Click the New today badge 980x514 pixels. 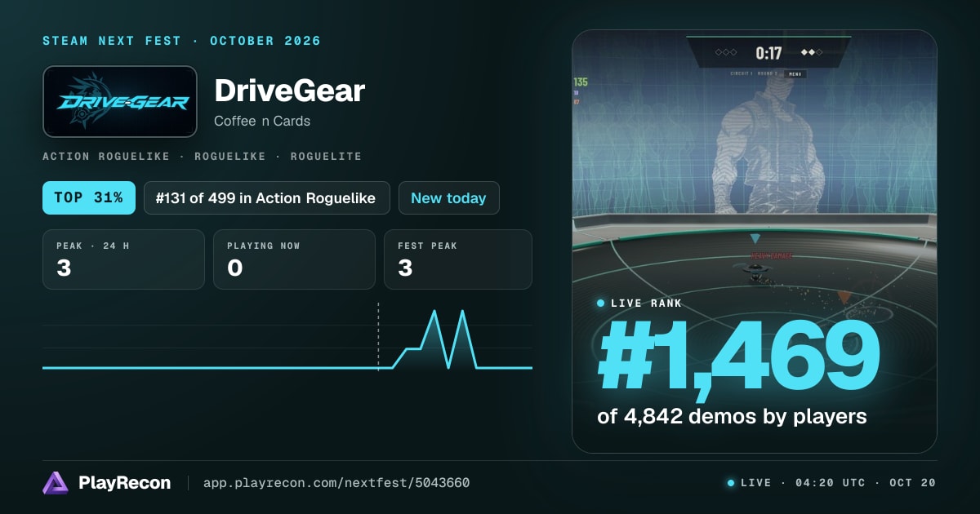point(448,197)
